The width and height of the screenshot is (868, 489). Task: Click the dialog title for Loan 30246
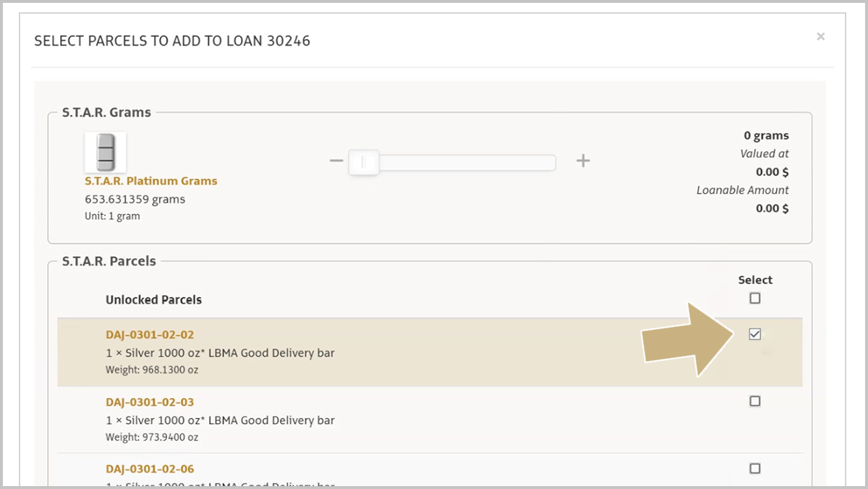[172, 41]
